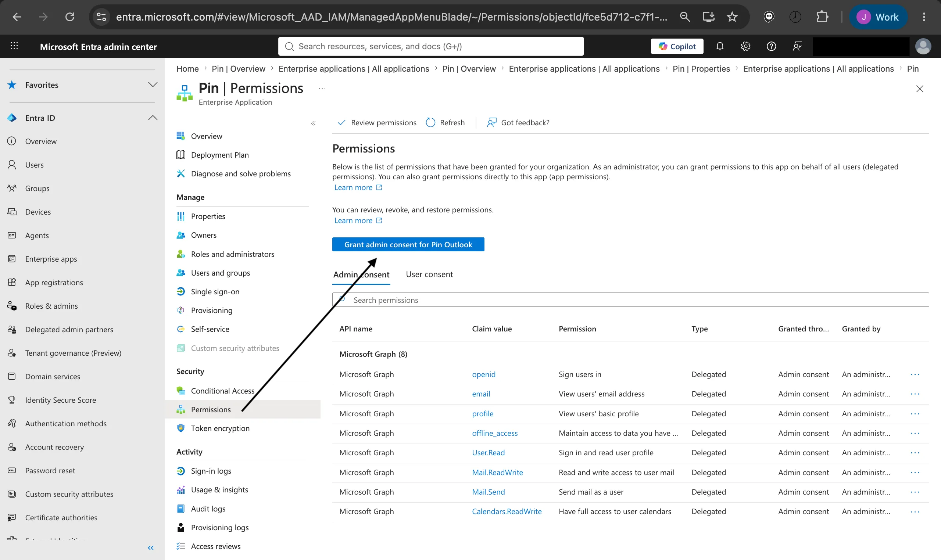Open the offline_access row ellipsis menu

click(x=915, y=434)
